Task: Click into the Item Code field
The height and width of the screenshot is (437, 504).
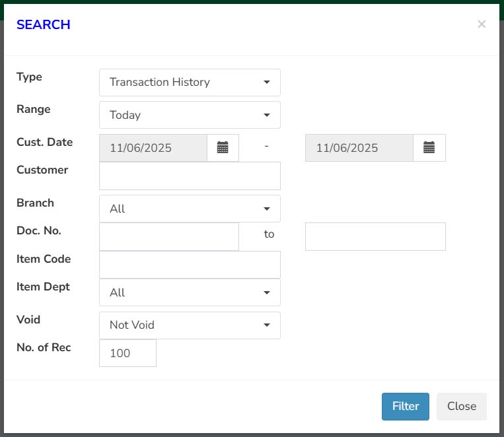Action: pos(190,265)
